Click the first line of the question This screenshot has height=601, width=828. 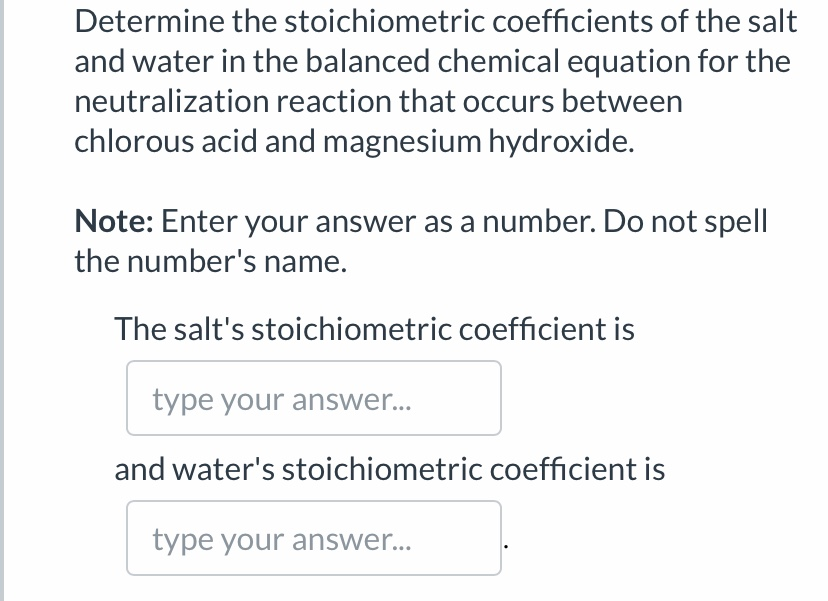pyautogui.click(x=435, y=20)
